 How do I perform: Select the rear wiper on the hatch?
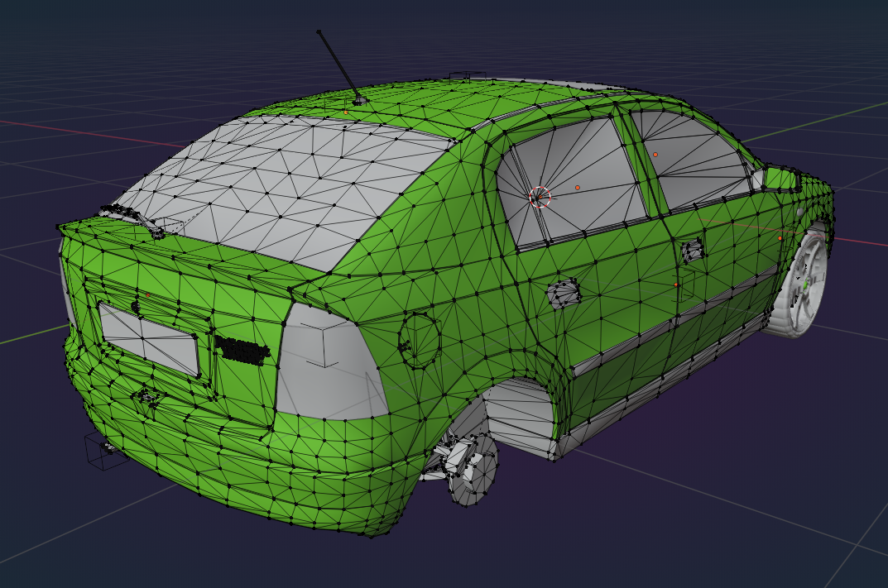tap(132, 220)
